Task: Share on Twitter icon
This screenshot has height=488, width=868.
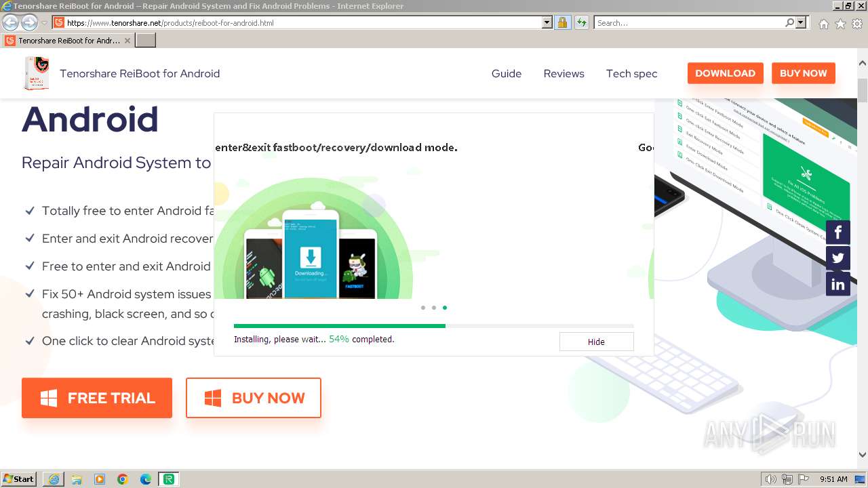Action: pos(838,258)
